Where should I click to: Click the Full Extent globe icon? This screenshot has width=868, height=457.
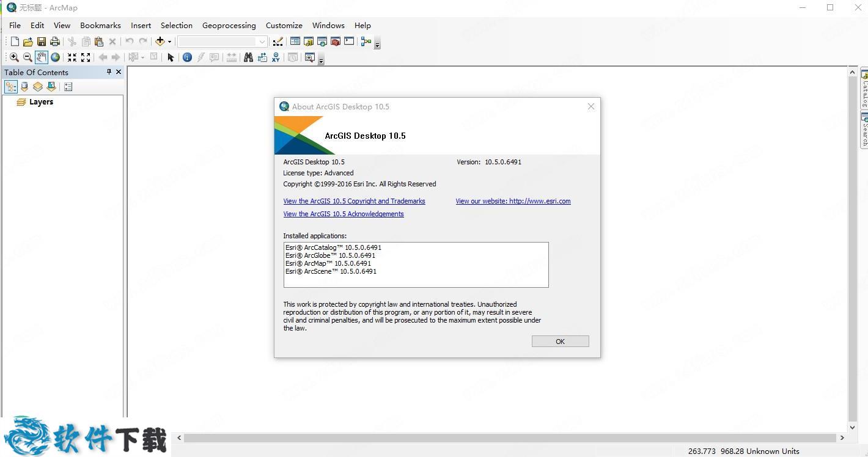click(55, 57)
